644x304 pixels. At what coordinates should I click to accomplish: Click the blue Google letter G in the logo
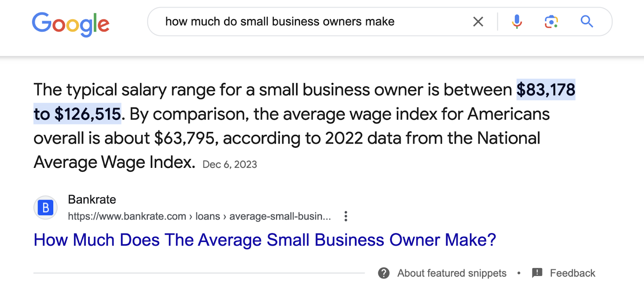click(41, 23)
